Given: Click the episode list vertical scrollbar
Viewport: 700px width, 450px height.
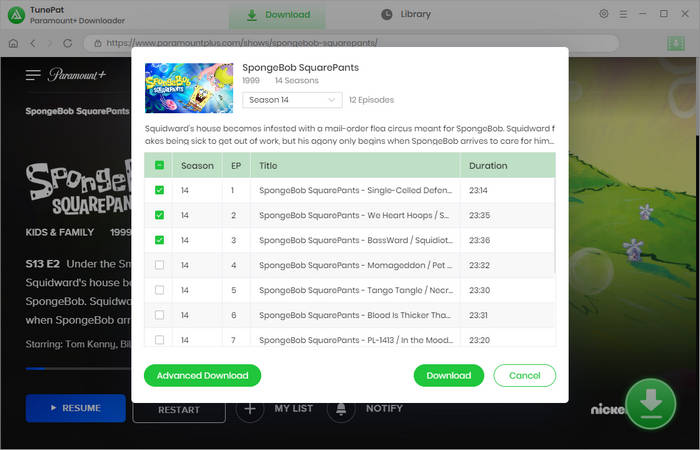Looking at the screenshot, I should click(555, 225).
